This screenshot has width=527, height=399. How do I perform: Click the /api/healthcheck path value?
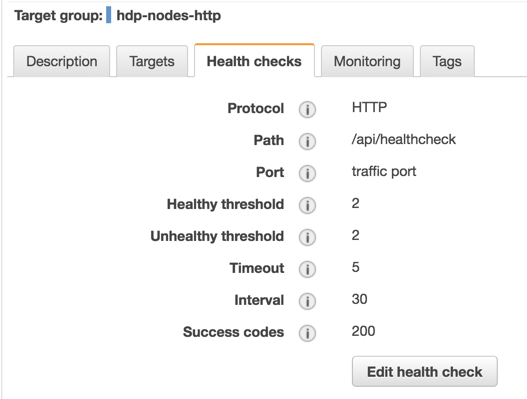tap(404, 139)
